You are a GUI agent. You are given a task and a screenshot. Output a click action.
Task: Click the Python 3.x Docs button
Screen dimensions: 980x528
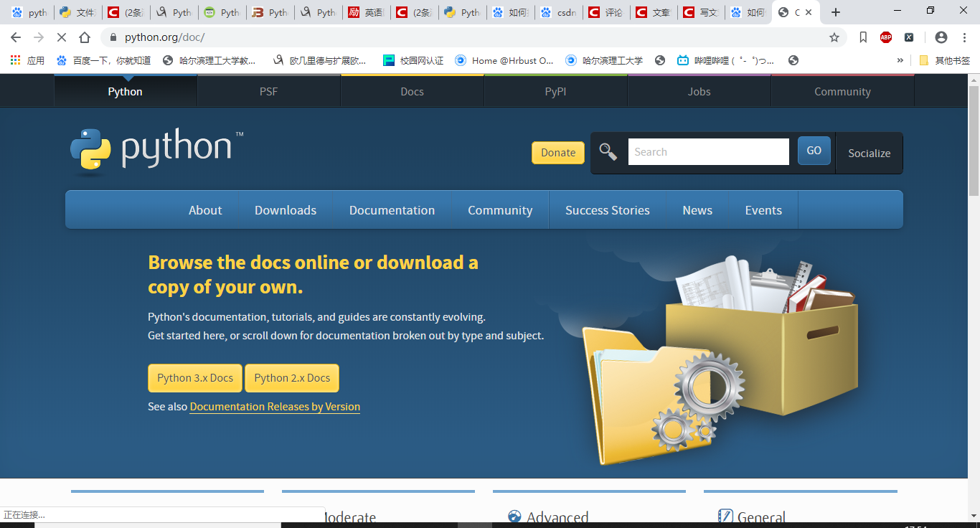pos(195,378)
